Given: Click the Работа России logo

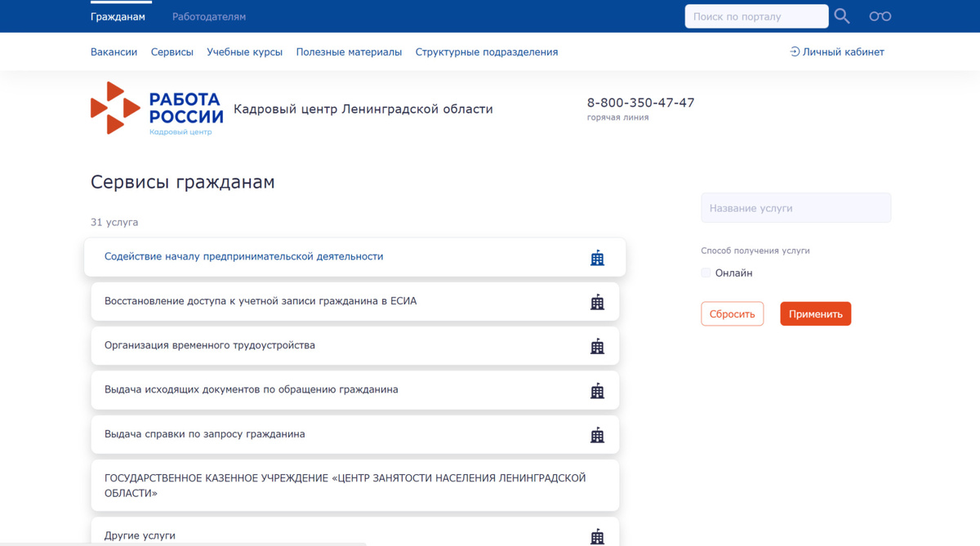Looking at the screenshot, I should pyautogui.click(x=157, y=109).
